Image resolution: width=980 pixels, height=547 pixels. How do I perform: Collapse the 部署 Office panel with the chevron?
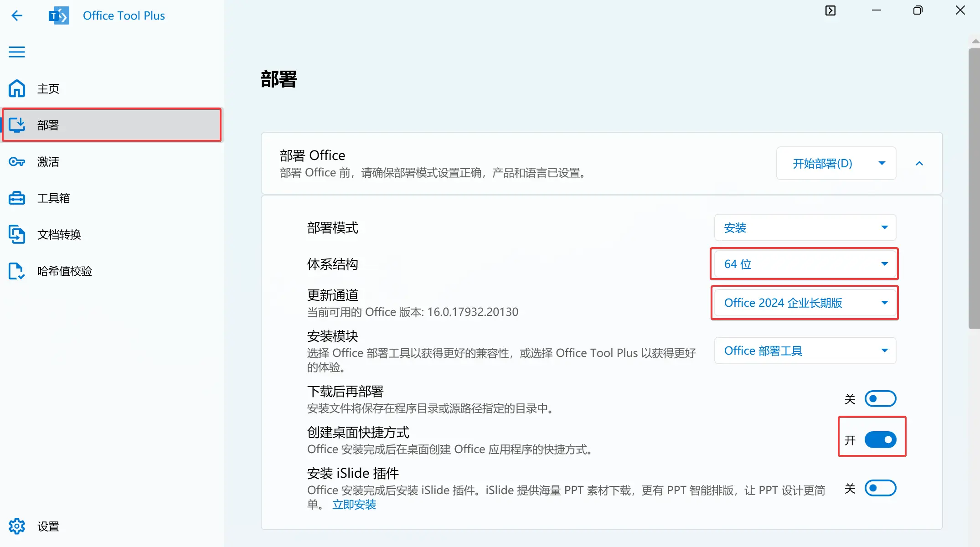point(919,163)
